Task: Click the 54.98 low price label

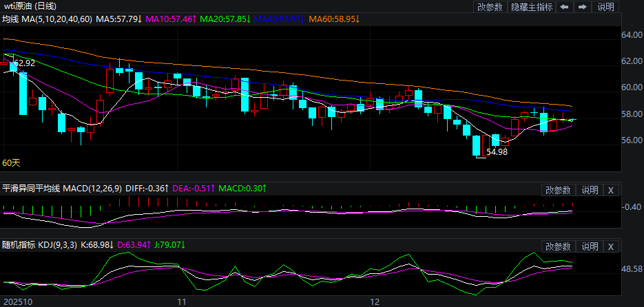Action: 497,152
